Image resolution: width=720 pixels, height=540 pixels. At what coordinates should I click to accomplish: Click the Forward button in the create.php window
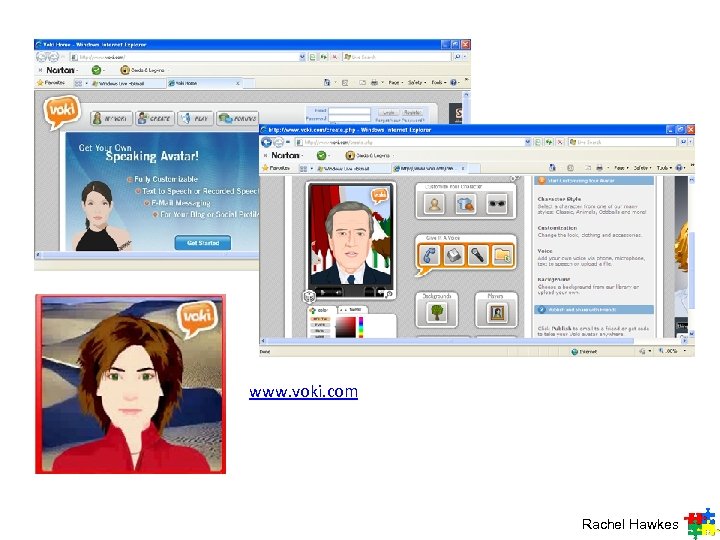pyautogui.click(x=278, y=142)
